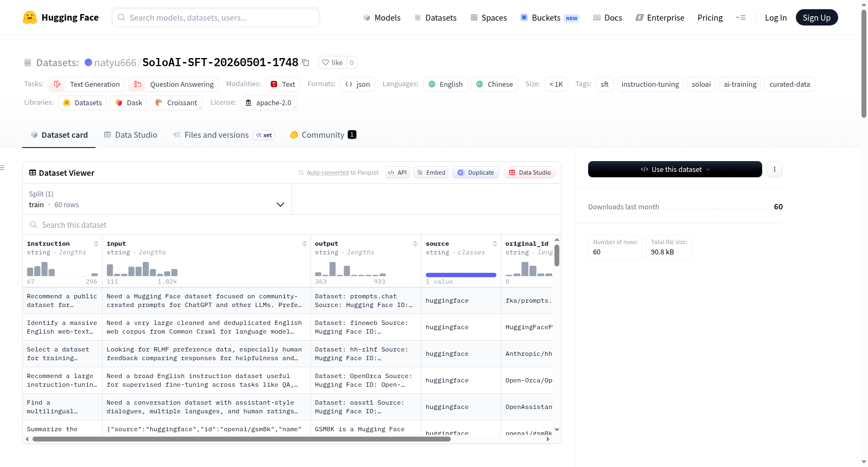Screen dimensions: 868x467
Task: Select the json format tag
Action: (358, 84)
